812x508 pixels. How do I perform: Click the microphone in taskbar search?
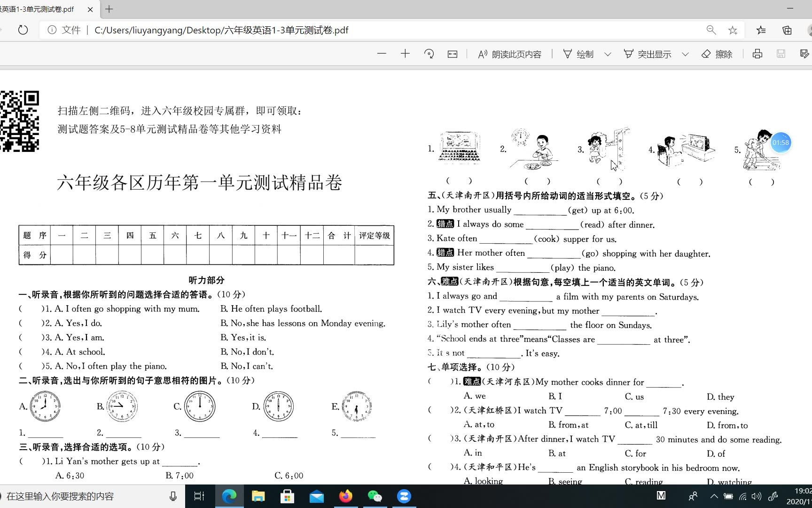(x=173, y=496)
